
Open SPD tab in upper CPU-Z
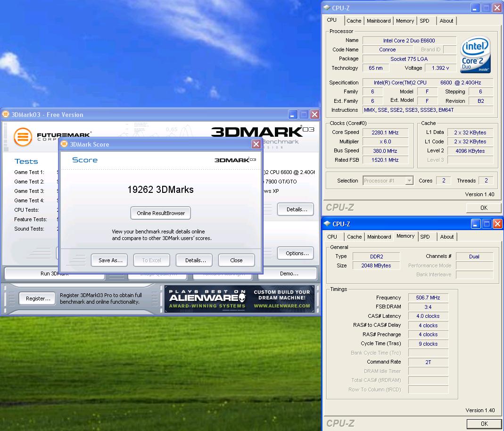pyautogui.click(x=425, y=21)
